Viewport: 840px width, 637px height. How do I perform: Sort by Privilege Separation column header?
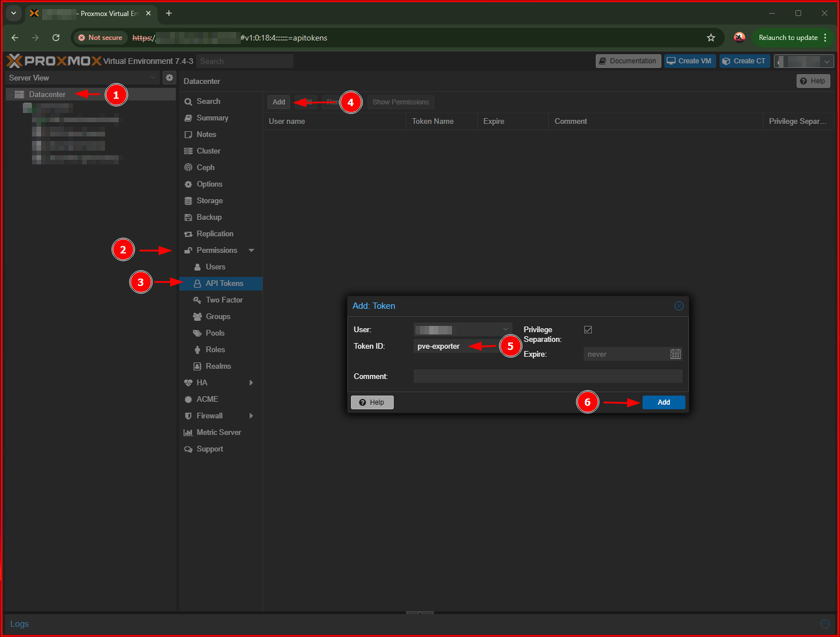pyautogui.click(x=798, y=121)
